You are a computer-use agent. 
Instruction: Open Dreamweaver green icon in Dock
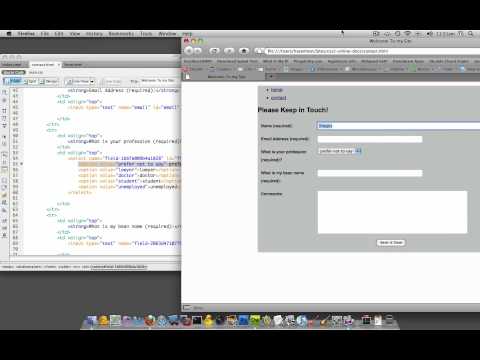[x=255, y=321]
